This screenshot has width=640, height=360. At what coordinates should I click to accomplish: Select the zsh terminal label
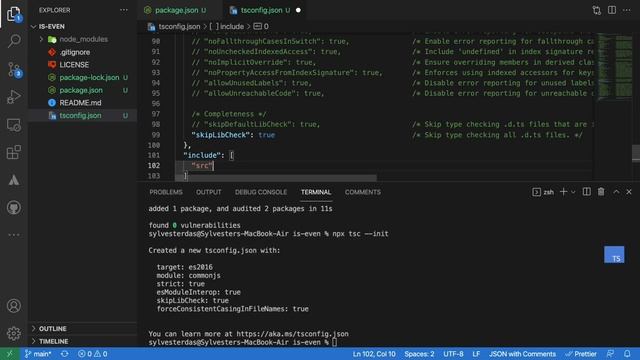pyautogui.click(x=543, y=192)
